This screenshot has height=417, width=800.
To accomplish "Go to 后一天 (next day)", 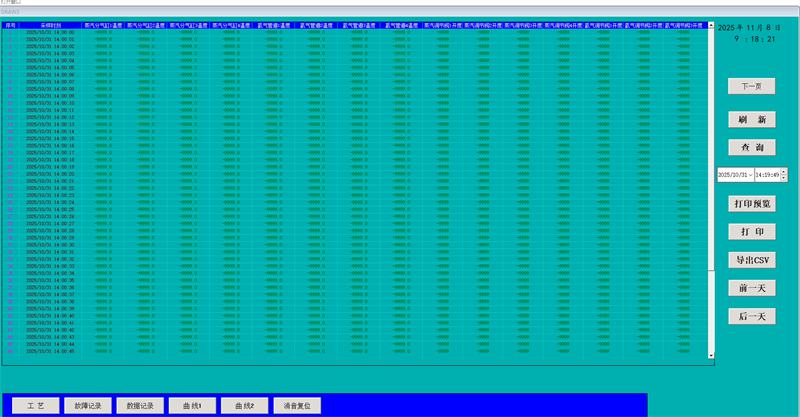I will [x=751, y=316].
